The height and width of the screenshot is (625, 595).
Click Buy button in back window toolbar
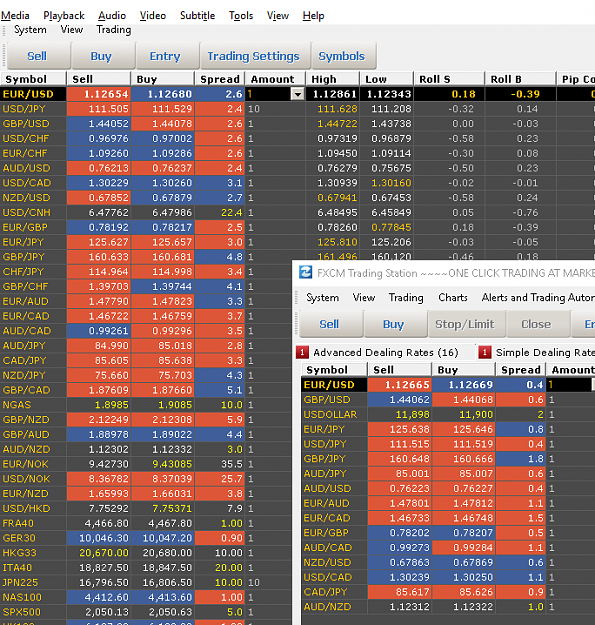pyautogui.click(x=101, y=56)
